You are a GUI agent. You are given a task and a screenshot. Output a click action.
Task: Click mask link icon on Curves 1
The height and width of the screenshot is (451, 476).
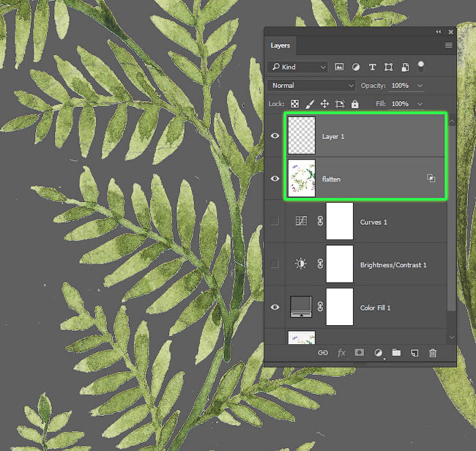tap(320, 221)
